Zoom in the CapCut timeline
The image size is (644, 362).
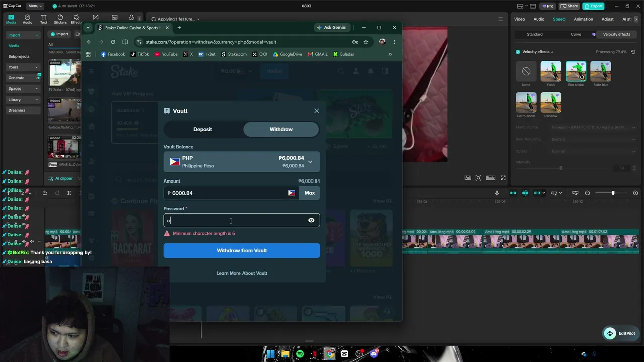[635, 193]
